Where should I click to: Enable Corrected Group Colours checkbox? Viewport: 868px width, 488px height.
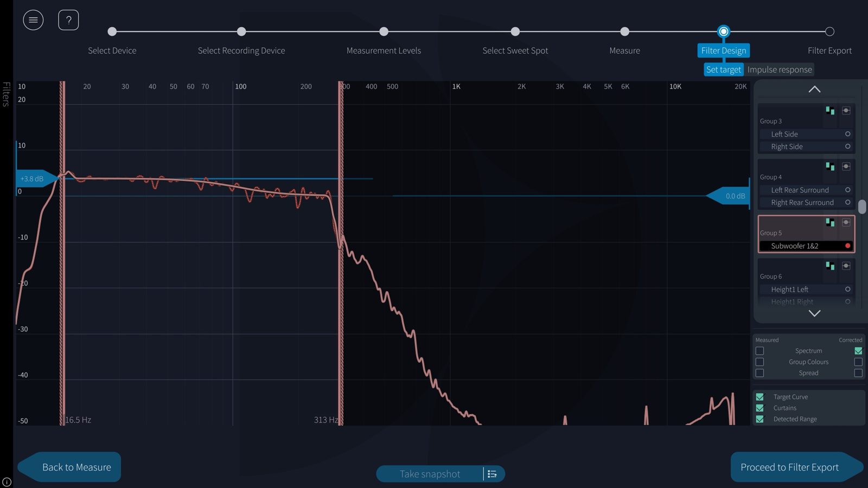[858, 362]
